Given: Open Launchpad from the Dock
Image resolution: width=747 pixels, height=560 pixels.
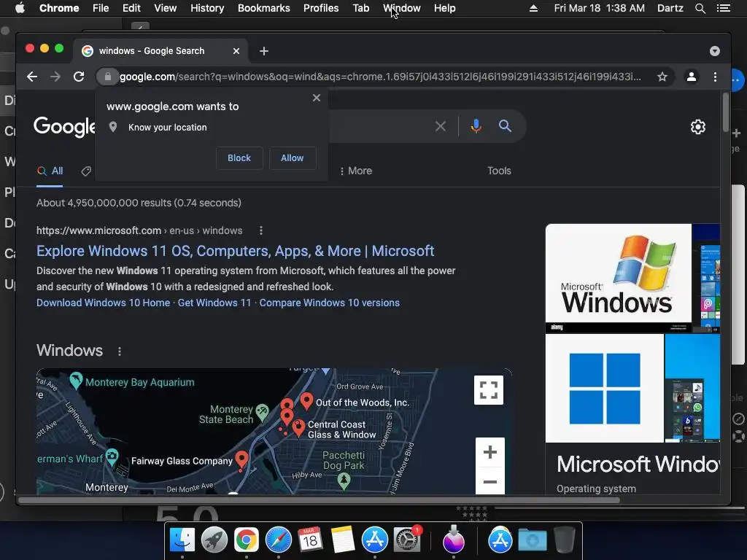Looking at the screenshot, I should click(x=214, y=540).
